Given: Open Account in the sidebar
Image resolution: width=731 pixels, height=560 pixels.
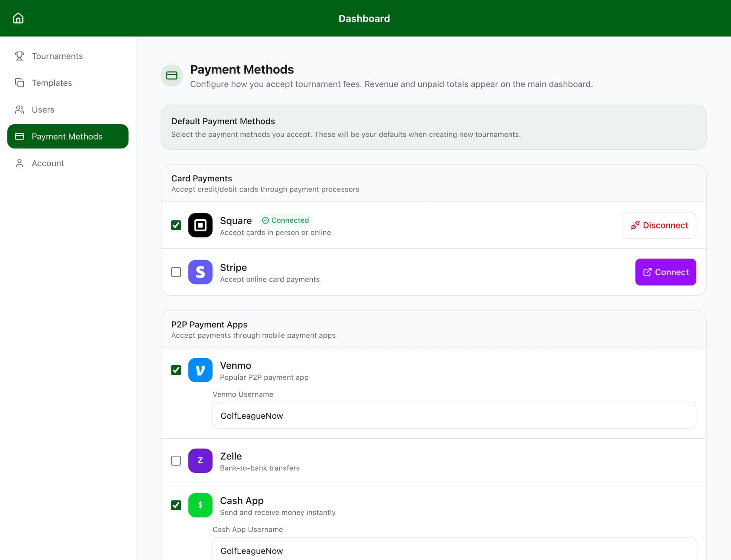Looking at the screenshot, I should (68, 163).
